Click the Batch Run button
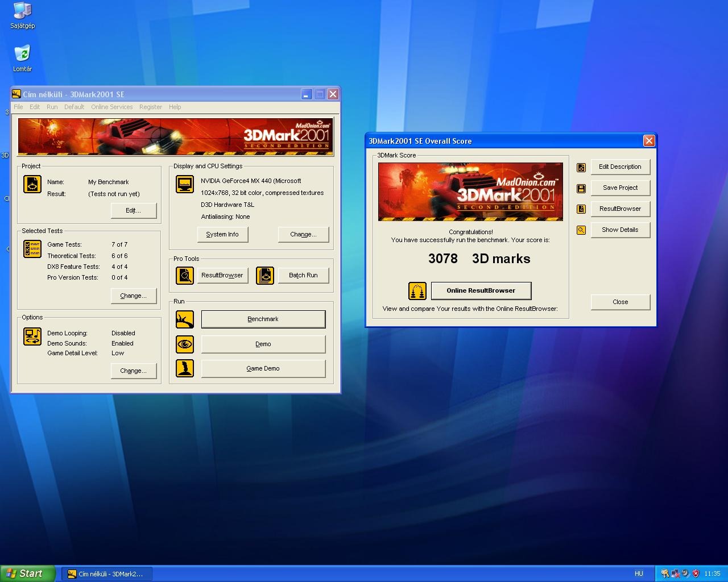The height and width of the screenshot is (582, 728). [303, 275]
